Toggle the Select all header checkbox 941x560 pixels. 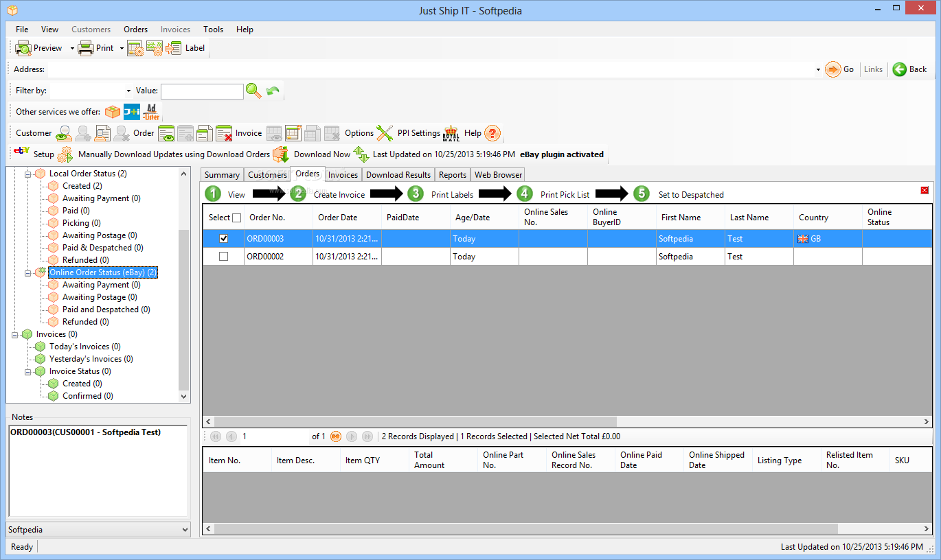pos(237,218)
